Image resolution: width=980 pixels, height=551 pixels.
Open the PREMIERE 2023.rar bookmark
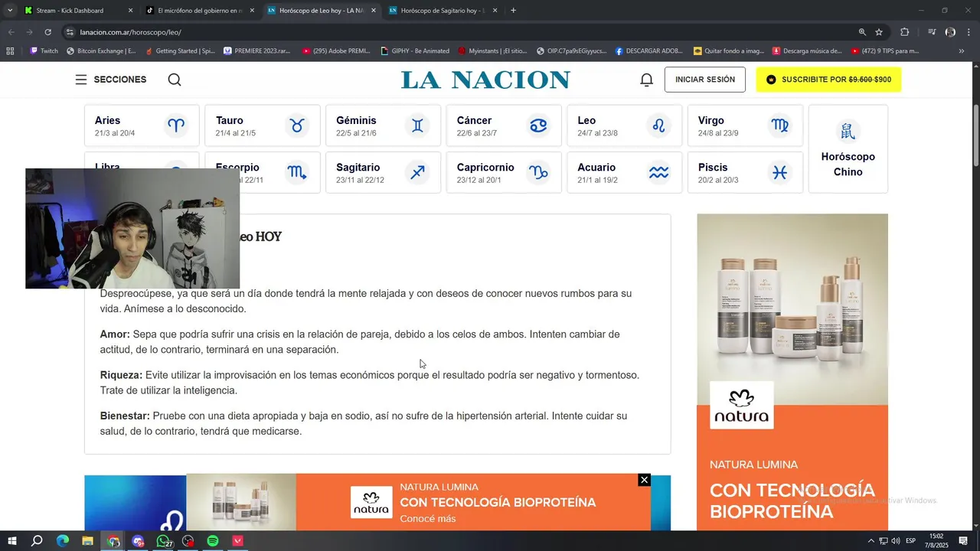(258, 51)
